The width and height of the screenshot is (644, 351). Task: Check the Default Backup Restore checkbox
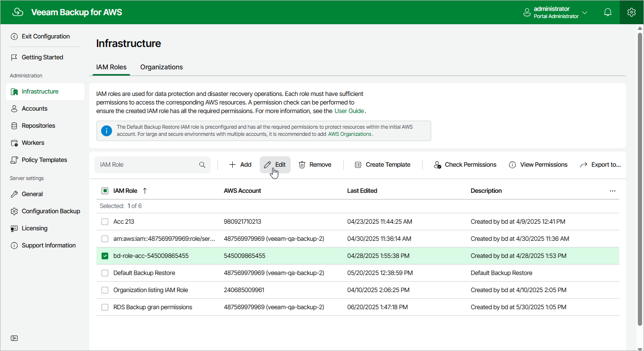[105, 273]
